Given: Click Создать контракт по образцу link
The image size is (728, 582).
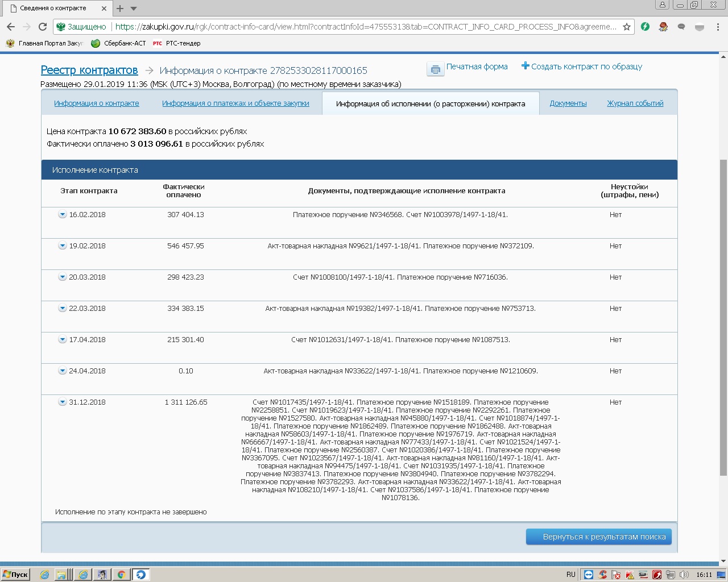Looking at the screenshot, I should pyautogui.click(x=586, y=66).
